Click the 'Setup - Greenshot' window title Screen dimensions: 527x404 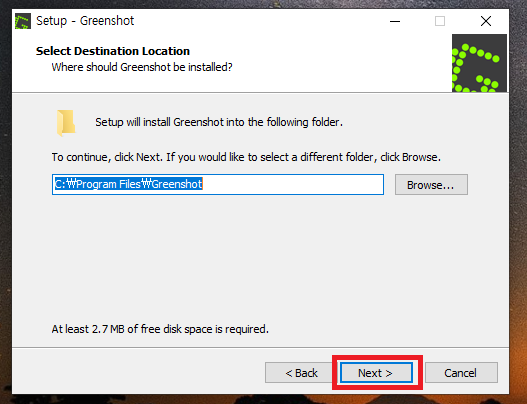(x=85, y=21)
